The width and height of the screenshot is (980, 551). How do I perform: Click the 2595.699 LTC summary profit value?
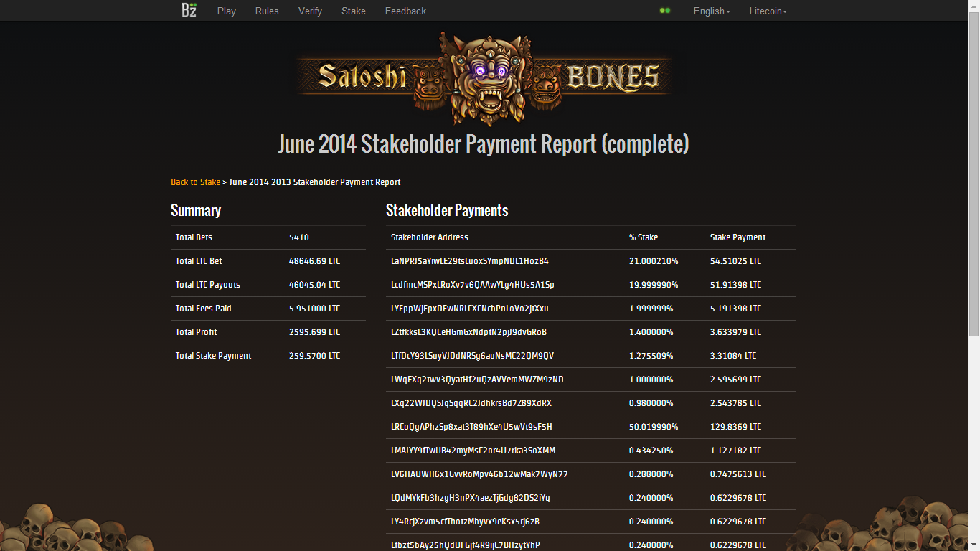(315, 332)
